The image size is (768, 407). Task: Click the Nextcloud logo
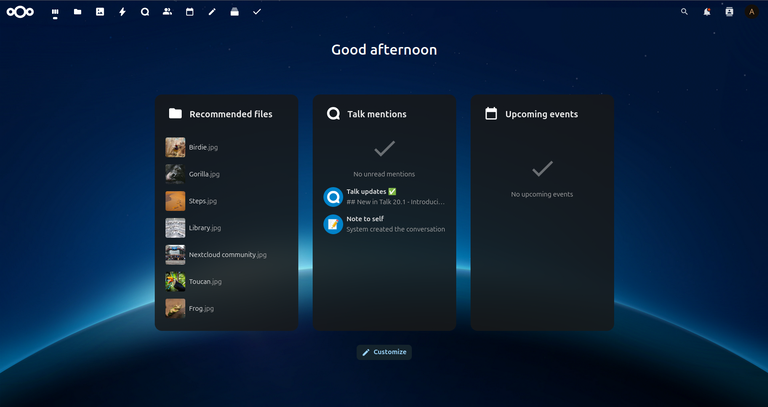(21, 12)
